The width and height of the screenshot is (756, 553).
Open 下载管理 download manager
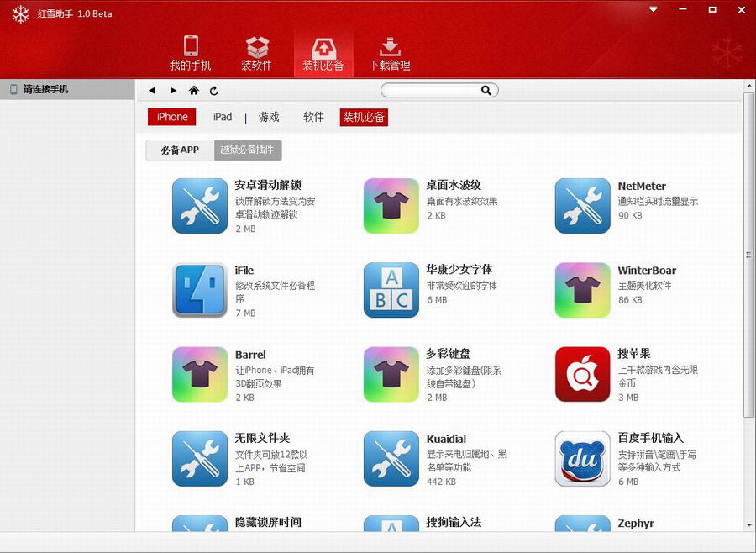click(390, 53)
